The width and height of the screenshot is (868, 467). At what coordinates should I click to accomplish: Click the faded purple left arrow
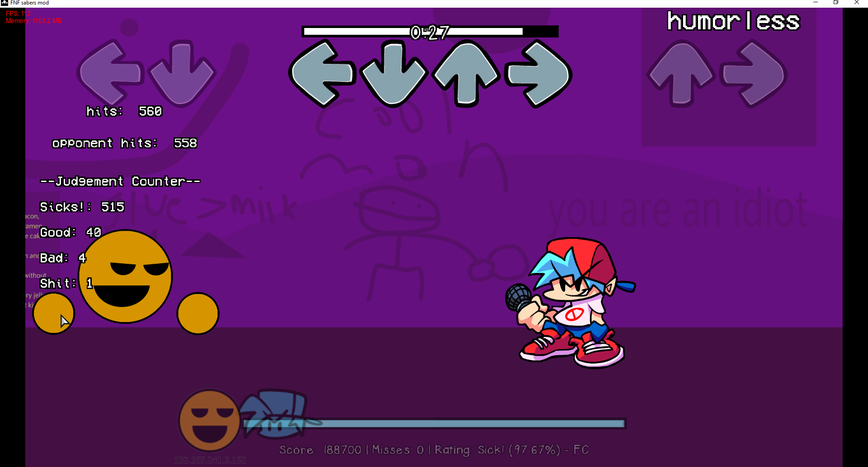[110, 73]
